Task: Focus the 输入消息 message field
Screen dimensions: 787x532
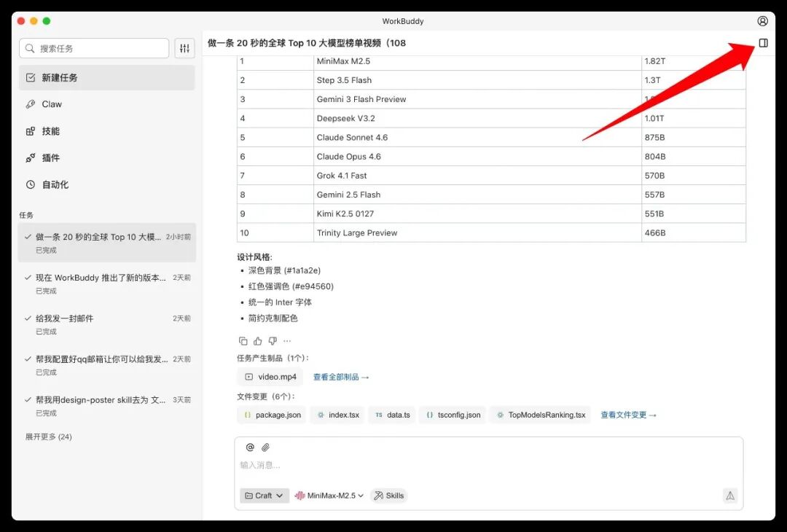Action: point(488,465)
